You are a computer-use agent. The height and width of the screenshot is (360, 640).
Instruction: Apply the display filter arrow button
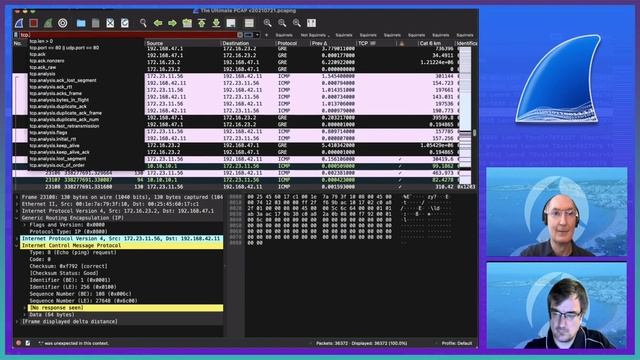(x=248, y=35)
